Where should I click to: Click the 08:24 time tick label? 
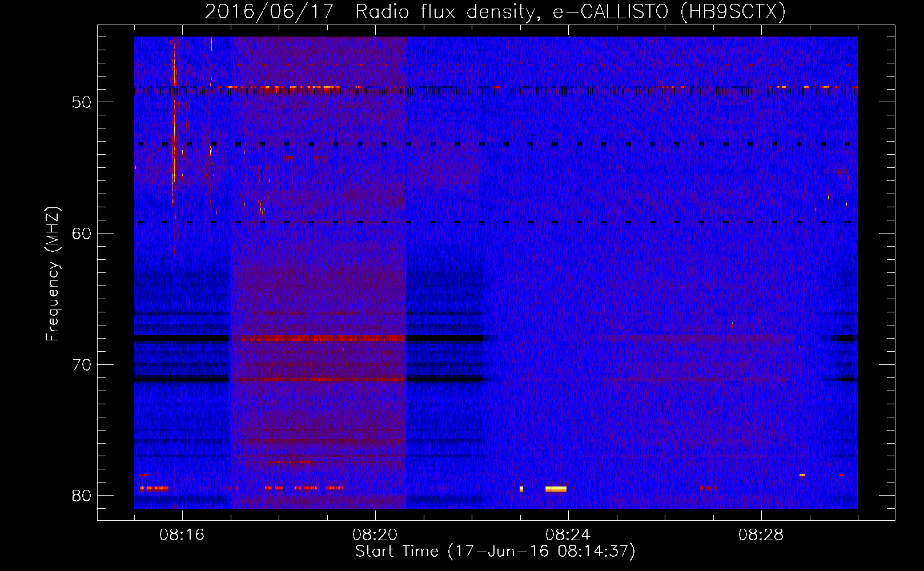[x=568, y=535]
